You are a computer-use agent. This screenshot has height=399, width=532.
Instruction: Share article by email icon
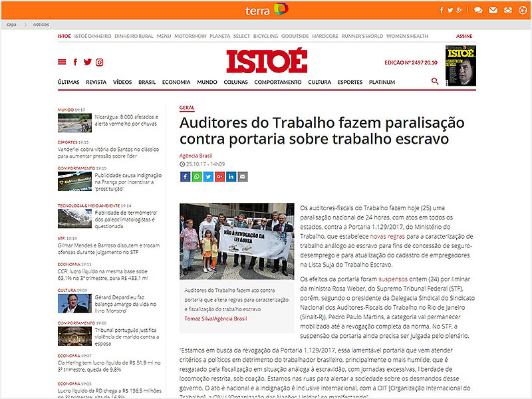tap(243, 176)
